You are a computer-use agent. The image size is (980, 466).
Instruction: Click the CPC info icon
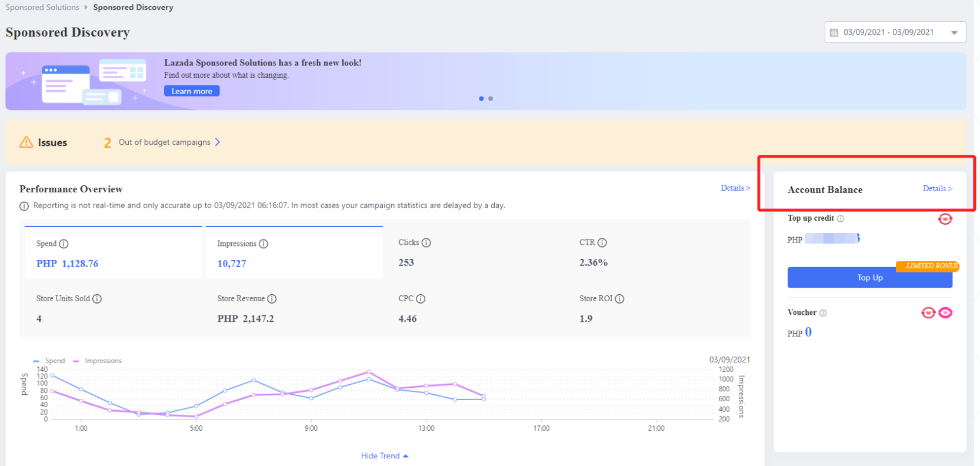[421, 299]
